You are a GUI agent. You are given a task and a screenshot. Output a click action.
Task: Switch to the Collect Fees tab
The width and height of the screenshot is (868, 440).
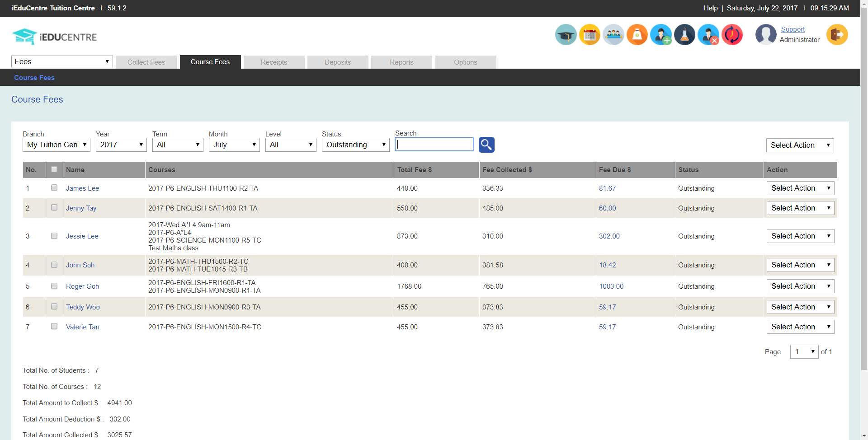[x=146, y=62]
